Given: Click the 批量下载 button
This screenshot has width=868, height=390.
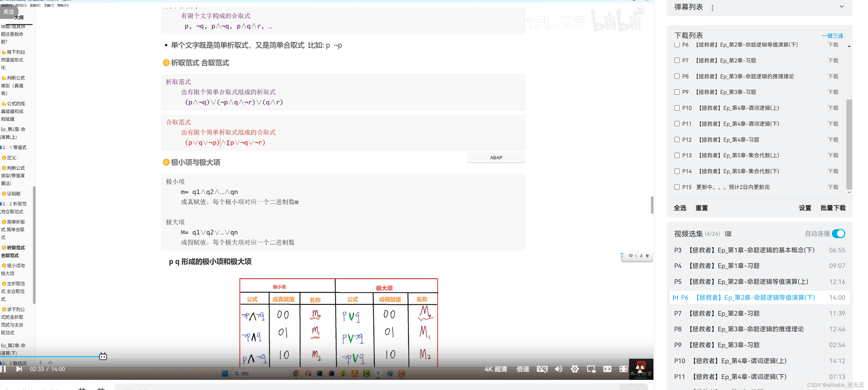Looking at the screenshot, I should pyautogui.click(x=833, y=208).
